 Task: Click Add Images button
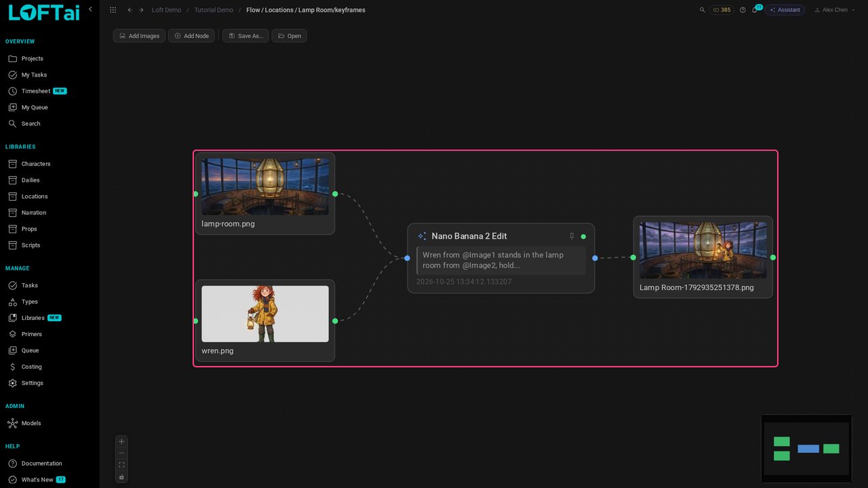tap(139, 36)
